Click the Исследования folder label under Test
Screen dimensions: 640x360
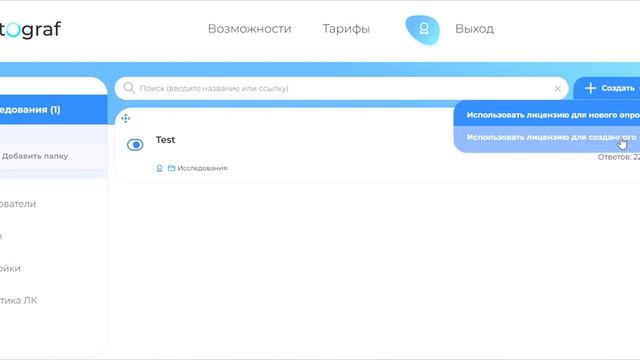tap(202, 168)
